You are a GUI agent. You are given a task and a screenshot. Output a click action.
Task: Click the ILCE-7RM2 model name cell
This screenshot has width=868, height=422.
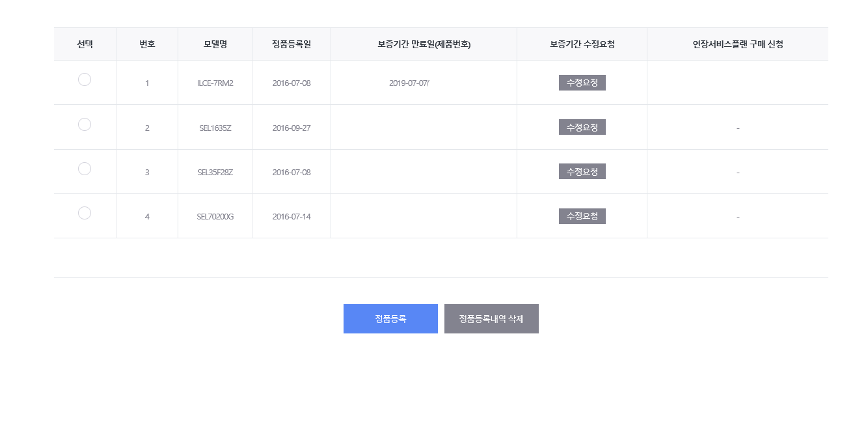(x=215, y=83)
